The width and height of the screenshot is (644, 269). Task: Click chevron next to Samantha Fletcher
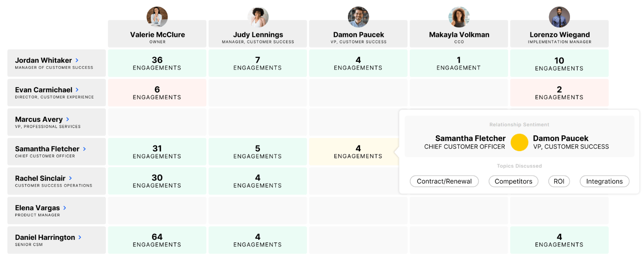tap(84, 149)
